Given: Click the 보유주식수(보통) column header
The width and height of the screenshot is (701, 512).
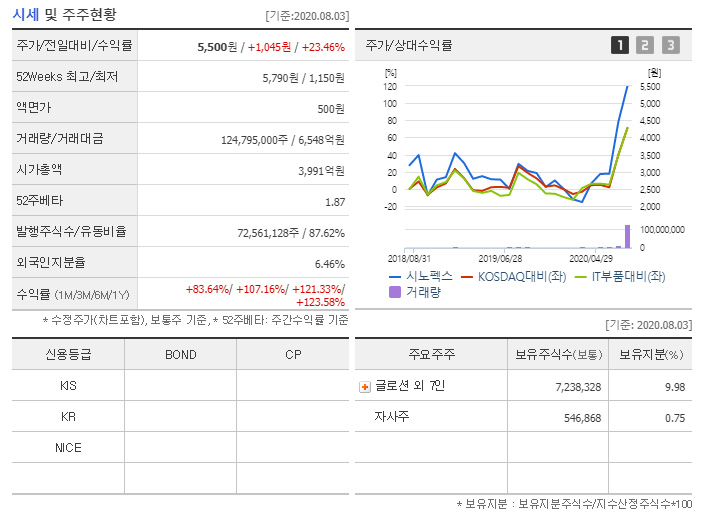Looking at the screenshot, I should point(558,355).
